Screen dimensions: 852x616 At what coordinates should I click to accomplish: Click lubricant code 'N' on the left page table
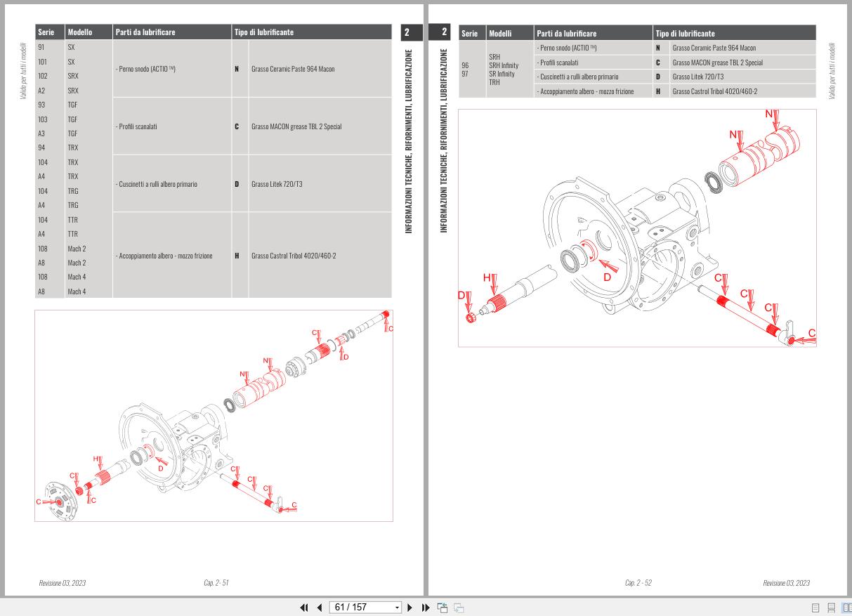click(237, 70)
